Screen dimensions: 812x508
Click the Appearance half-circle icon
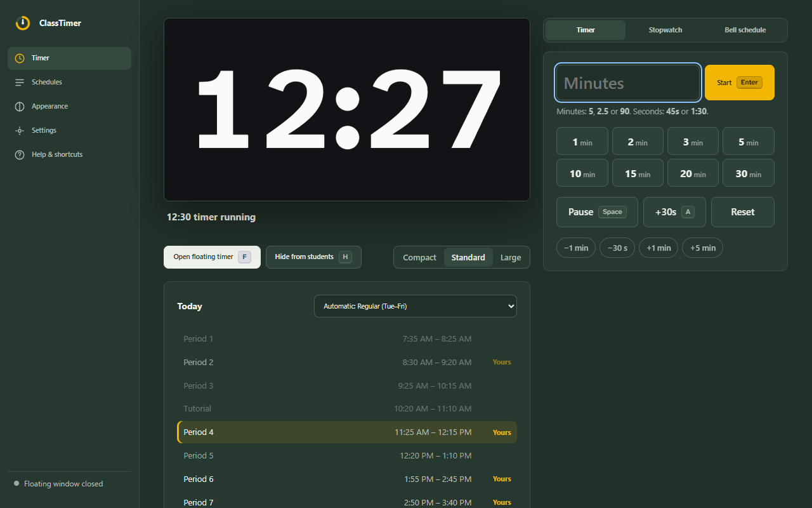20,107
